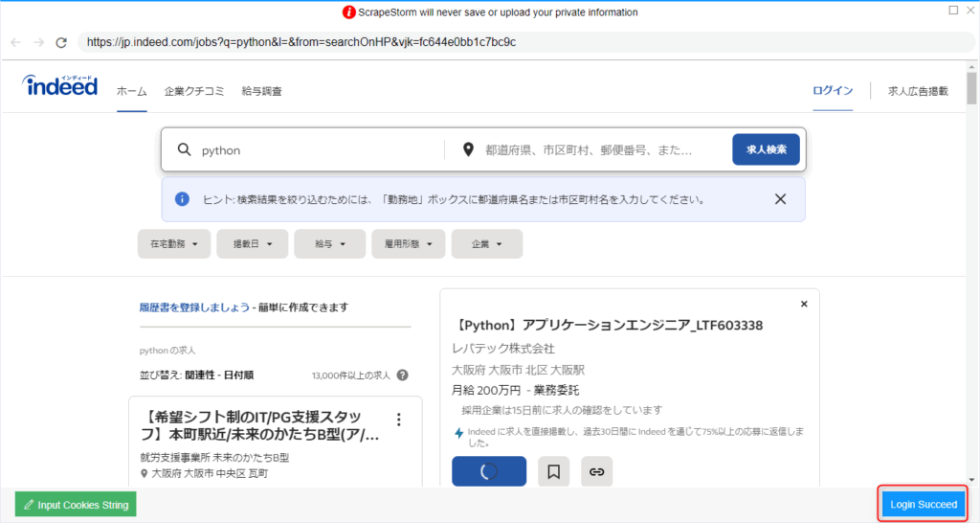The height and width of the screenshot is (523, 980).
Task: Open first job title 希望シフト制のIT/PG支援スタッフ
Action: [259, 426]
